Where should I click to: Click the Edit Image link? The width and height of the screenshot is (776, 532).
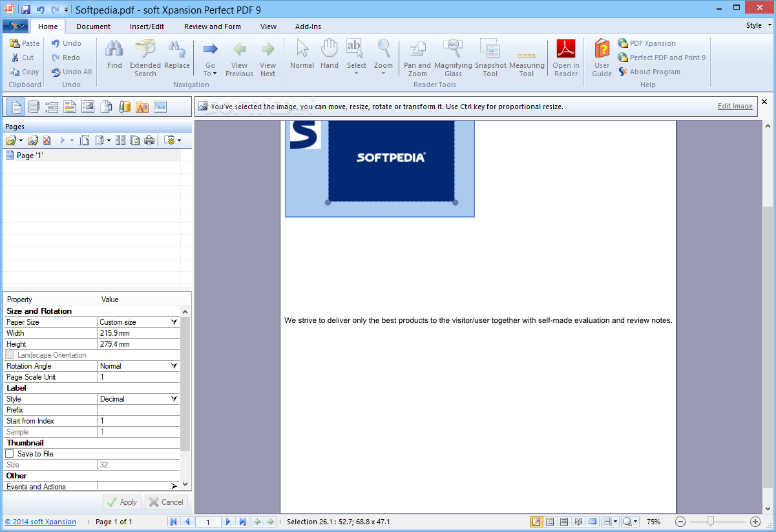pyautogui.click(x=735, y=106)
